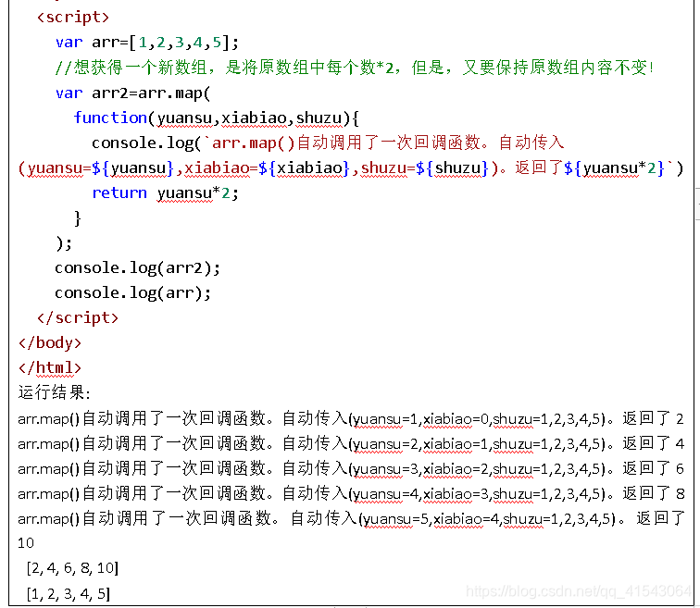
Task: Click the 'return yuansu*2;' line
Action: click(x=165, y=193)
